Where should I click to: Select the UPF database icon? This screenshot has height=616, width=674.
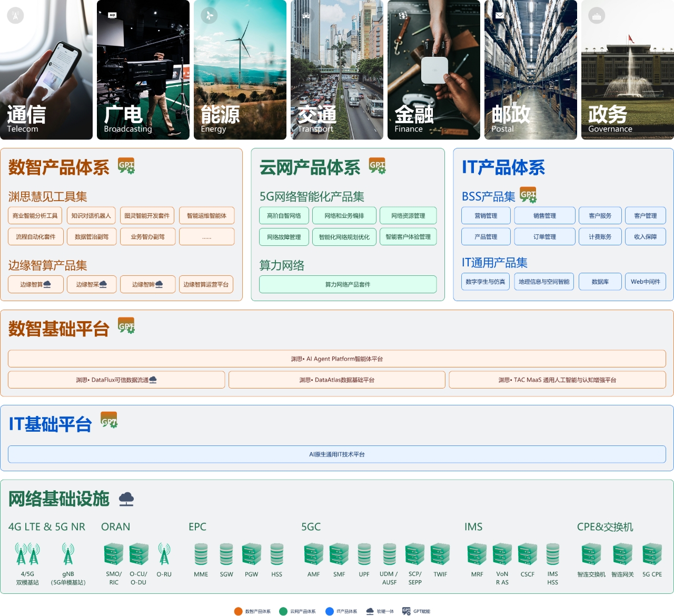(364, 554)
